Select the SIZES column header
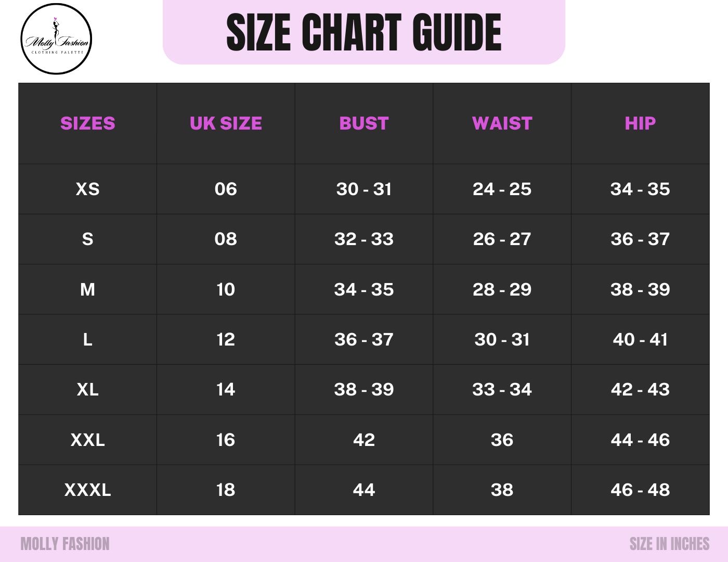The height and width of the screenshot is (562, 728). click(x=87, y=123)
